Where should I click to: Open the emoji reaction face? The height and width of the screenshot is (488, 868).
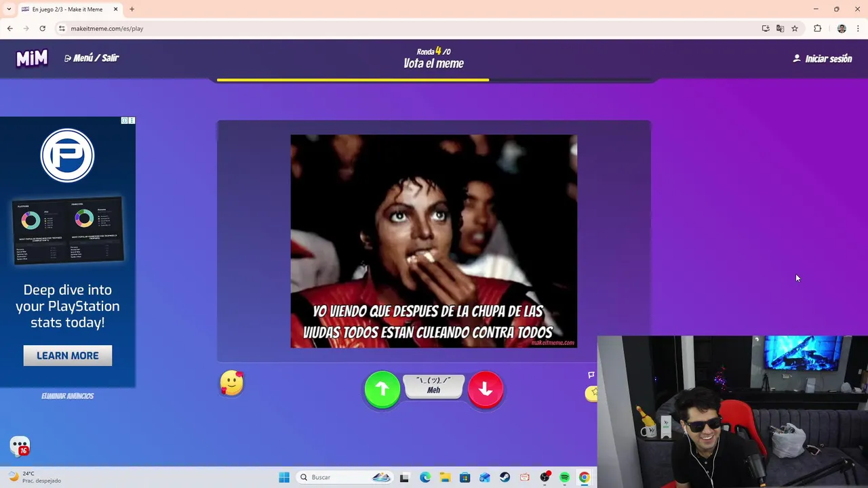click(x=231, y=384)
